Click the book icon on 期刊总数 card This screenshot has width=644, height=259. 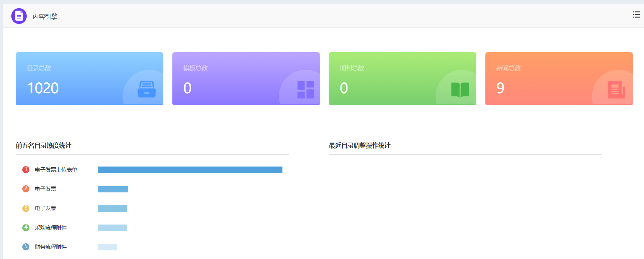pos(460,89)
